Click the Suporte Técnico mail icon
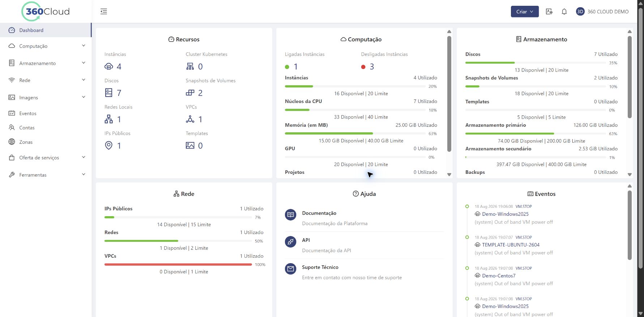This screenshot has height=317, width=644. [290, 269]
